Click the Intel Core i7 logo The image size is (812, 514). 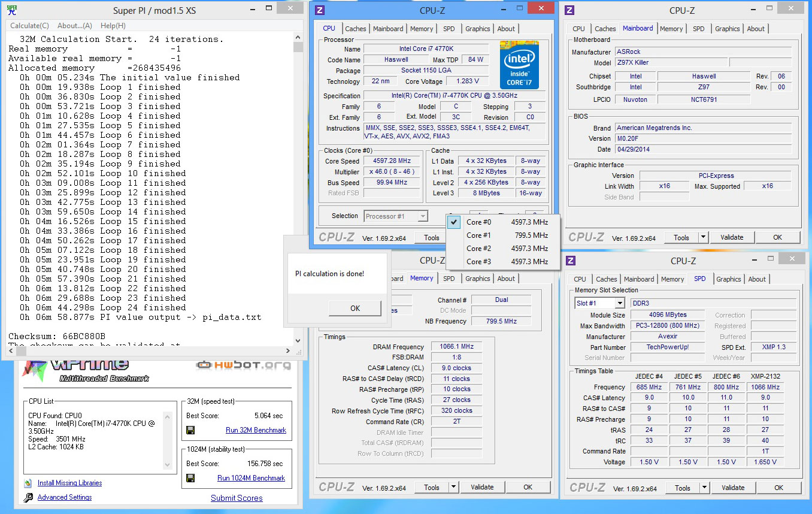pos(519,65)
